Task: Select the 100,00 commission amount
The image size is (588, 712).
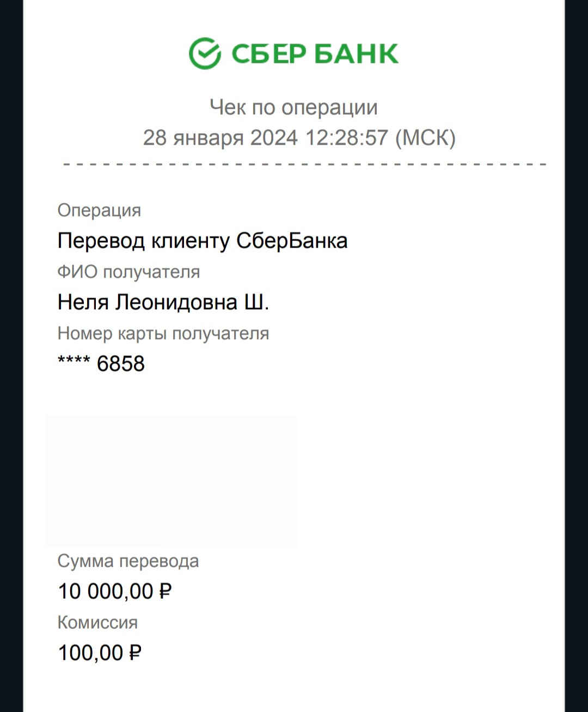Action: click(91, 653)
